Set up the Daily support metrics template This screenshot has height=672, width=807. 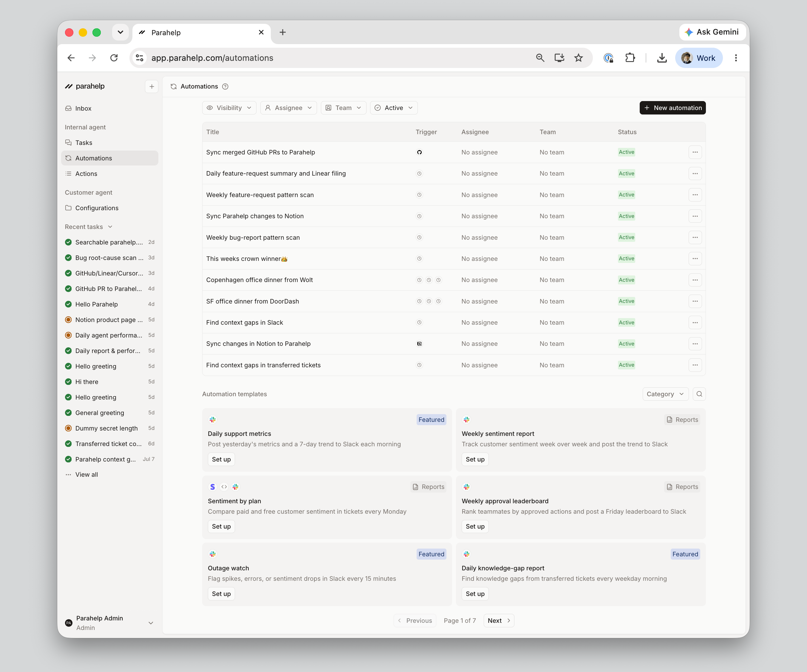tap(221, 459)
